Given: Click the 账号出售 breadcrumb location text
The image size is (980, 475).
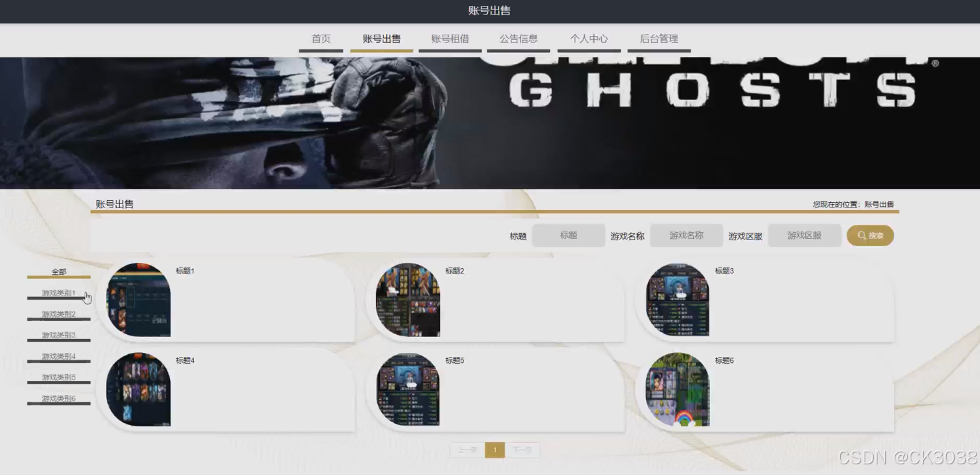Looking at the screenshot, I should point(879,205).
